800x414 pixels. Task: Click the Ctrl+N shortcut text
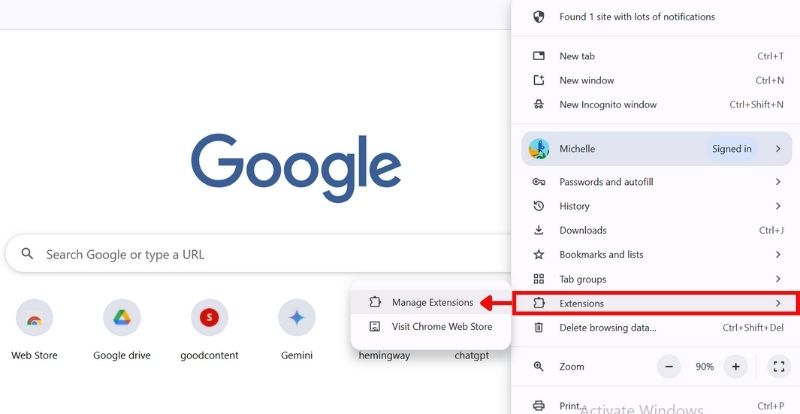770,81
